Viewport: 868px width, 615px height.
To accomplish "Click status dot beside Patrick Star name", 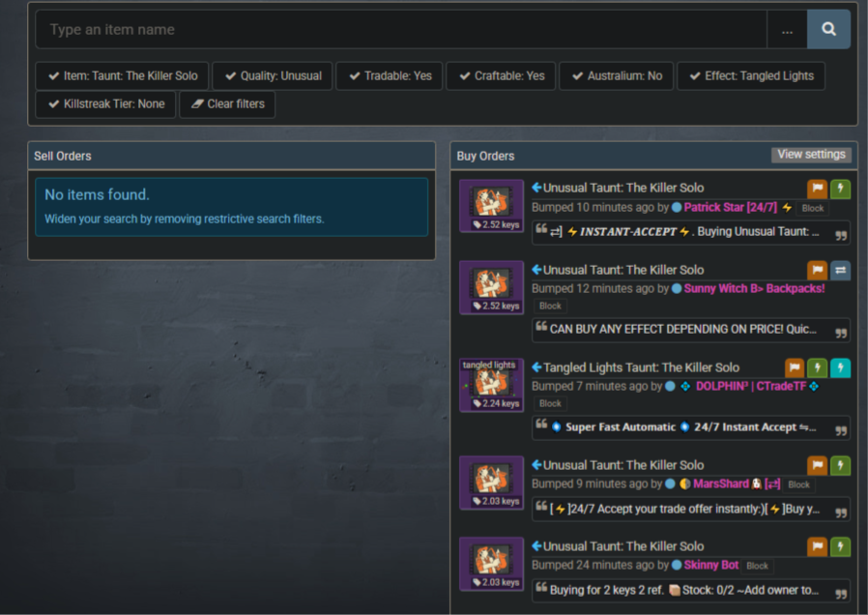I will 677,208.
